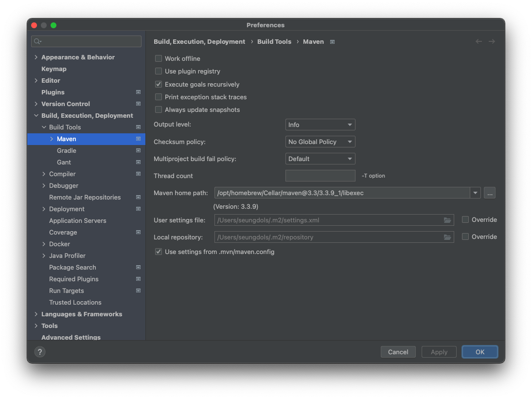532x399 pixels.
Task: Open help with the question mark button
Action: point(40,352)
